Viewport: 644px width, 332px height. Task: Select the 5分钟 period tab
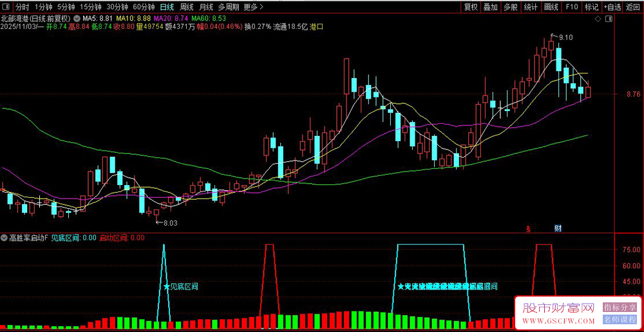[66, 7]
